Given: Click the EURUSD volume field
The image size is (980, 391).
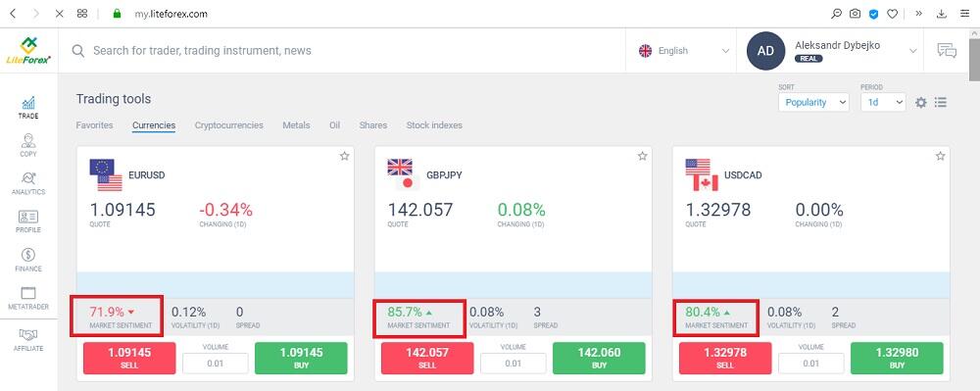Looking at the screenshot, I should click(x=215, y=364).
